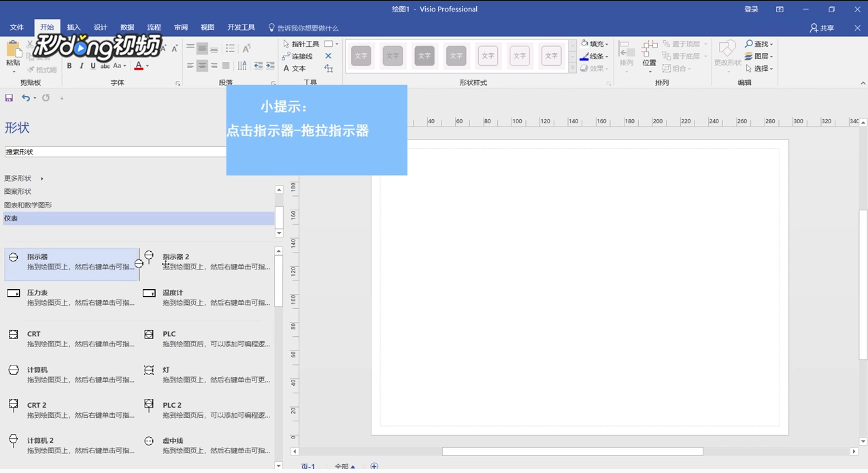
Task: Toggle Bold formatting
Action: (69, 66)
